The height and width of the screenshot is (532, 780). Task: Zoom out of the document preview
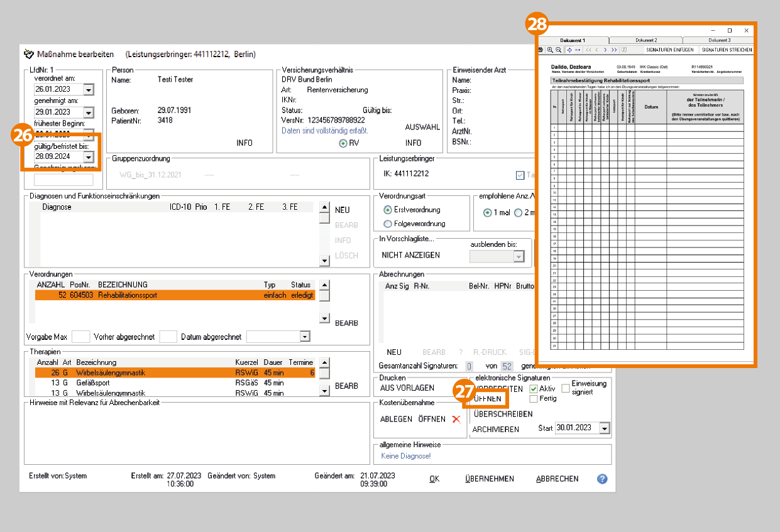click(x=558, y=50)
